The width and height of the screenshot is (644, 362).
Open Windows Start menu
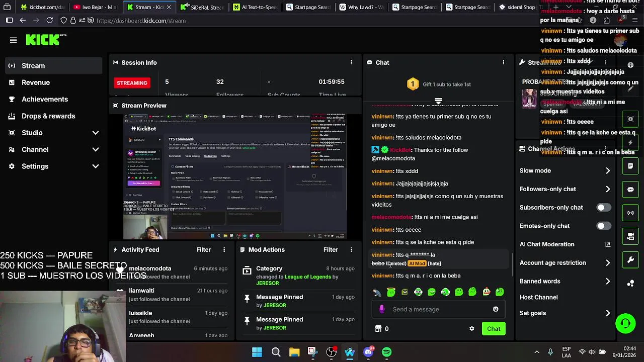(x=257, y=352)
